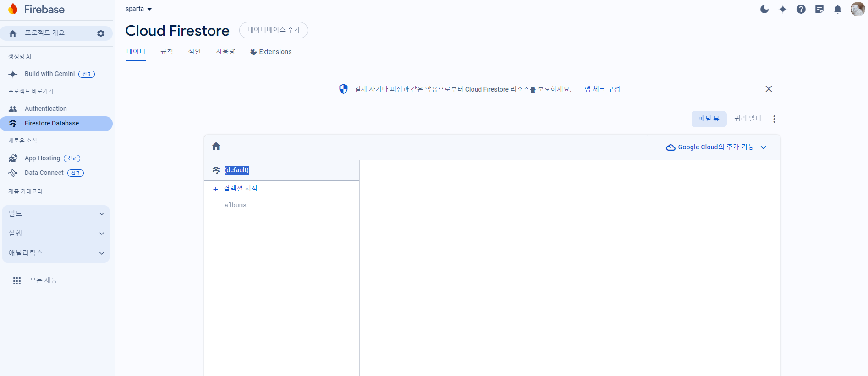Click the Authentication people icon
Image resolution: width=868 pixels, height=376 pixels.
13,109
